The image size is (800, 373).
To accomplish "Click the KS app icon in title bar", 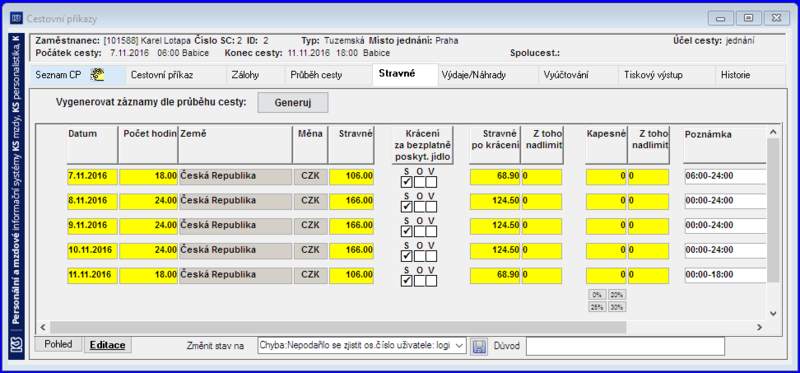I will (17, 19).
